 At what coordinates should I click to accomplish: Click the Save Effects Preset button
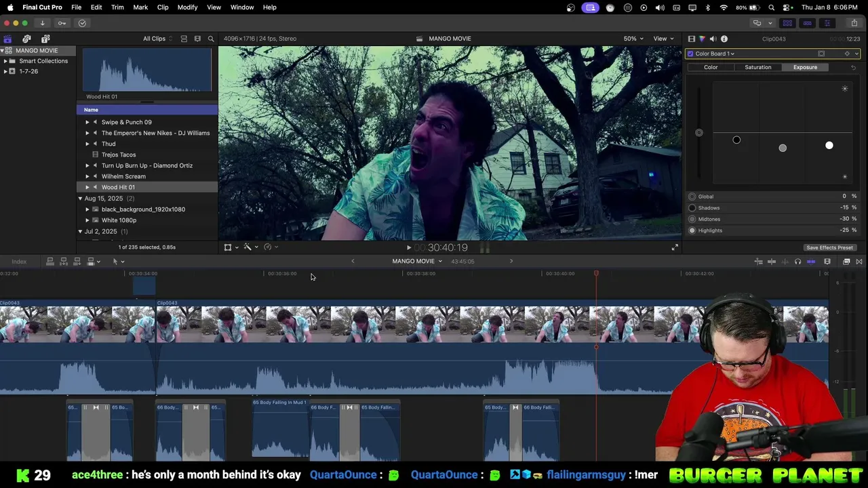[x=829, y=247]
